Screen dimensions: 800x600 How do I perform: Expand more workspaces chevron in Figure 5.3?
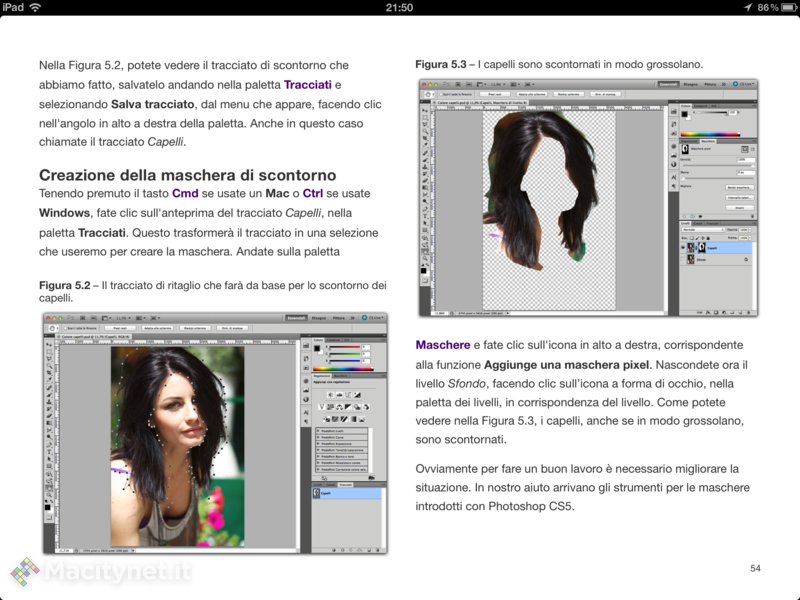pos(723,84)
